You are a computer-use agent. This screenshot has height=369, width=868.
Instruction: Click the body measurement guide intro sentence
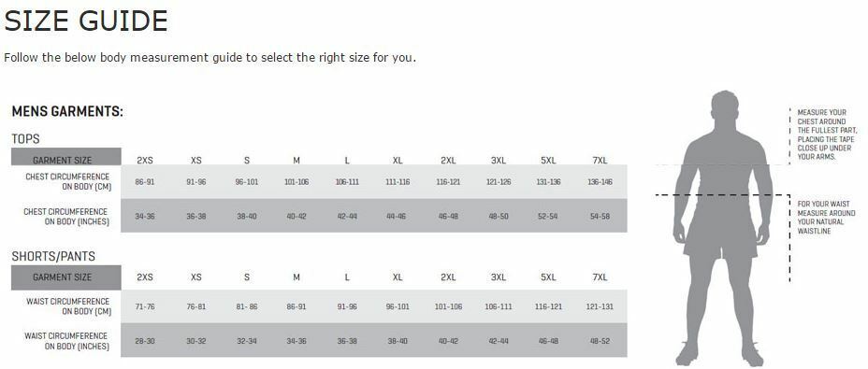tap(210, 58)
